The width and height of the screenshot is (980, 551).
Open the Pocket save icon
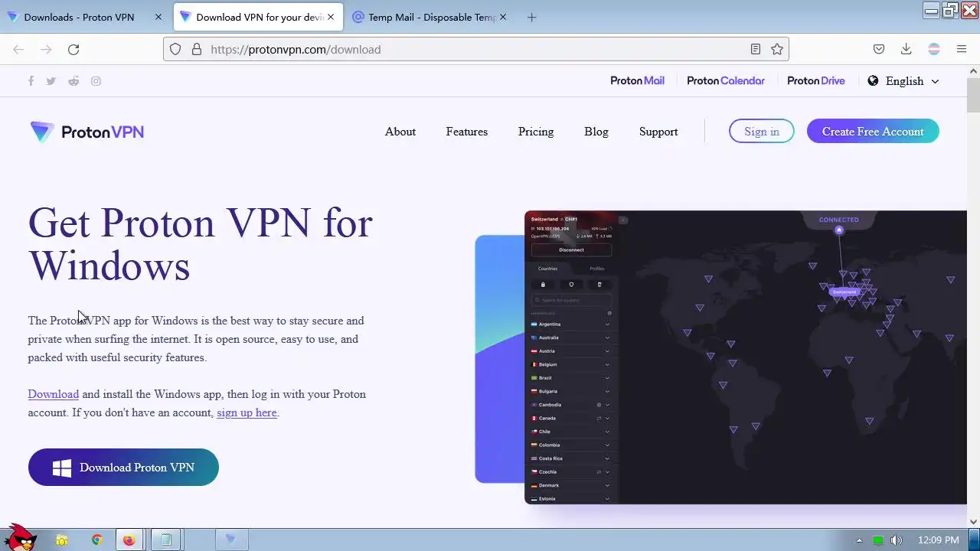pyautogui.click(x=879, y=49)
